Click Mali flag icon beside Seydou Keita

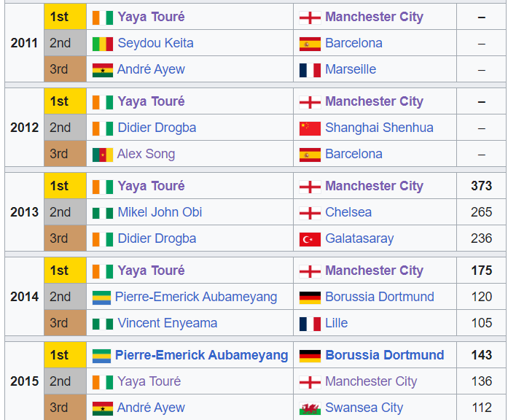(x=103, y=44)
